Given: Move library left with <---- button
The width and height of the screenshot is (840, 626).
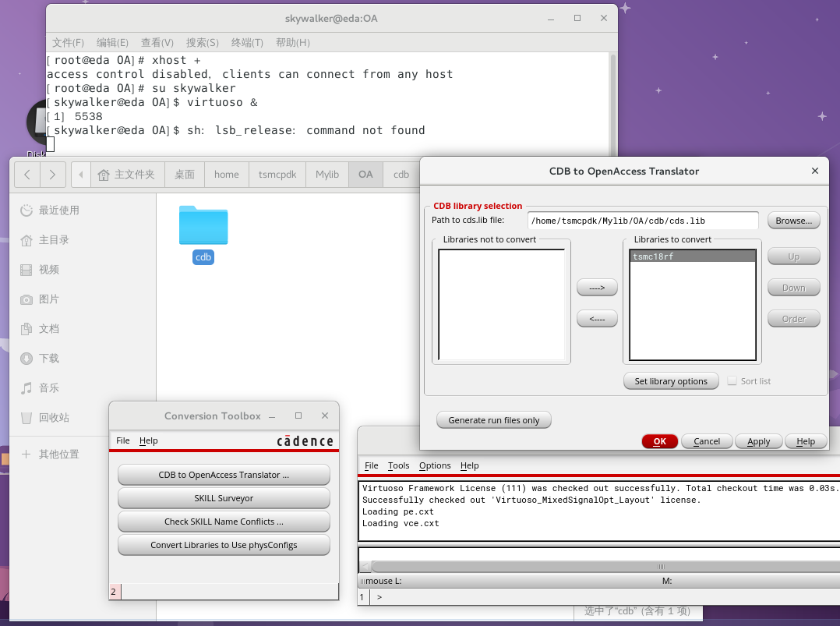Looking at the screenshot, I should click(597, 318).
